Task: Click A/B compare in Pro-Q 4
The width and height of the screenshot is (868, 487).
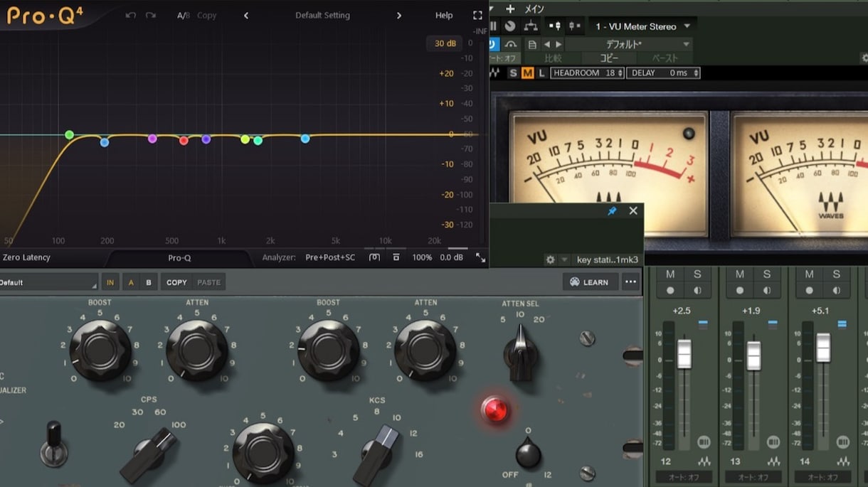Action: pyautogui.click(x=184, y=15)
